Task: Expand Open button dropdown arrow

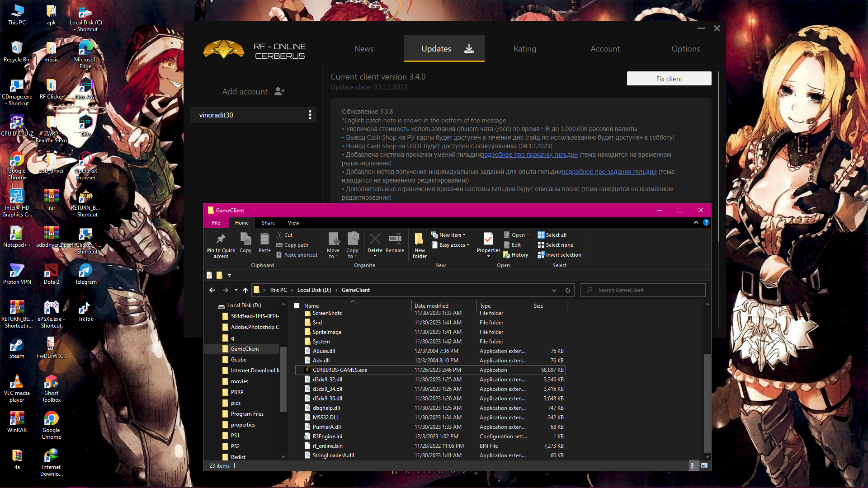Action: coord(528,235)
